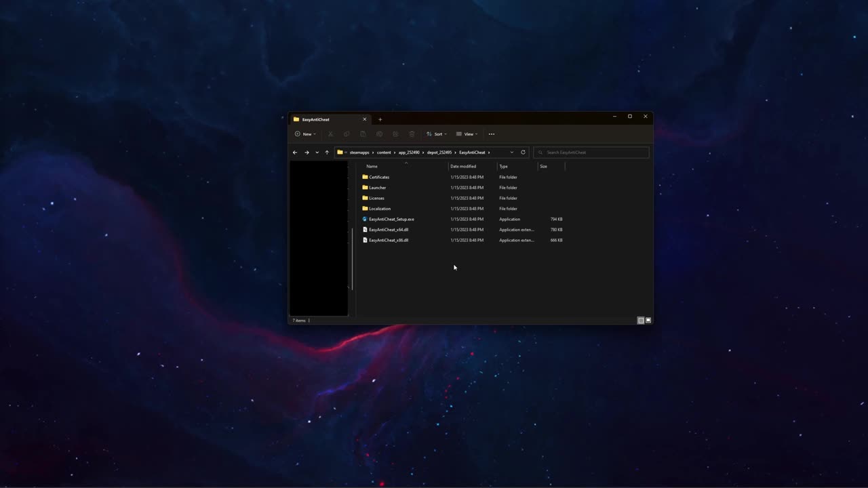The width and height of the screenshot is (868, 488).
Task: Switch to large thumbnails view layout
Action: click(x=648, y=321)
